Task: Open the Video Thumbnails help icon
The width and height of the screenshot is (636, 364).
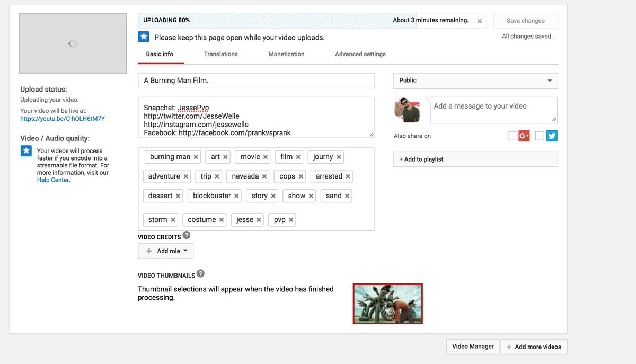Action: 200,274
